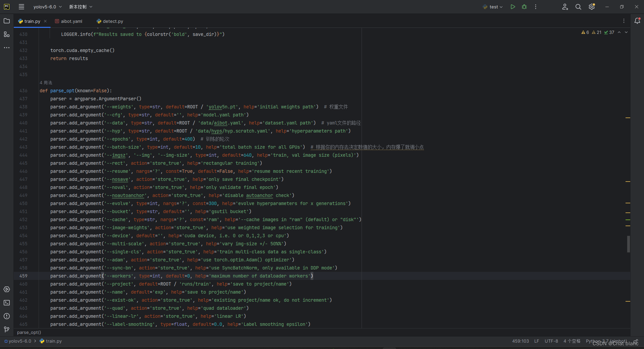Click 'return results' line
This screenshot has width=644, height=349.
coord(69,58)
